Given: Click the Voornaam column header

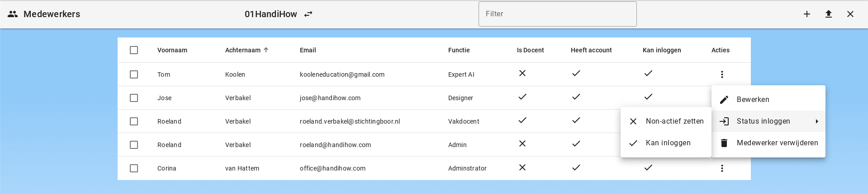Looking at the screenshot, I should pos(172,50).
